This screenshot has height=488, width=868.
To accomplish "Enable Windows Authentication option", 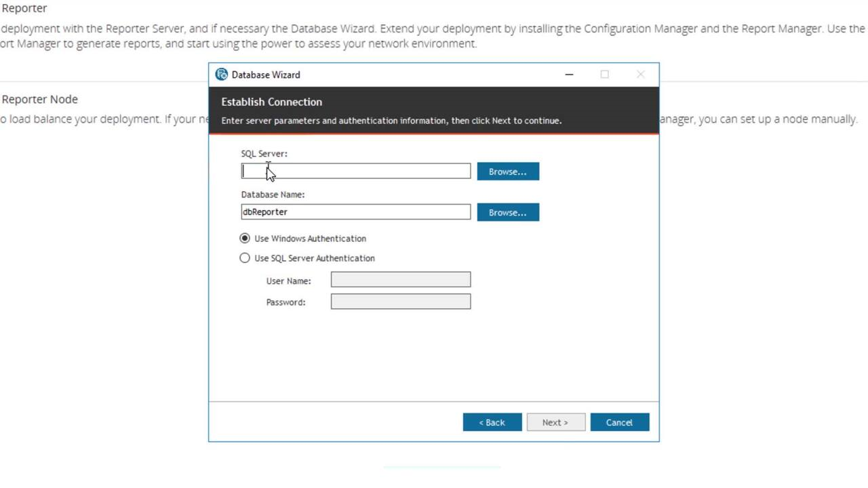I will [245, 238].
